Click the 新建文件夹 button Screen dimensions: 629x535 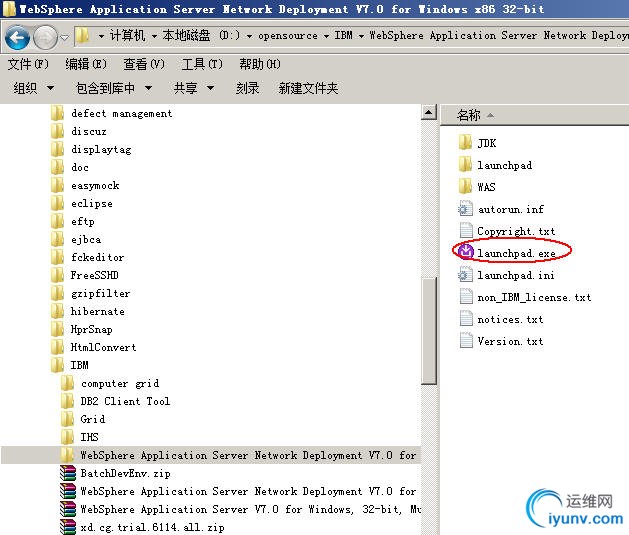point(308,88)
